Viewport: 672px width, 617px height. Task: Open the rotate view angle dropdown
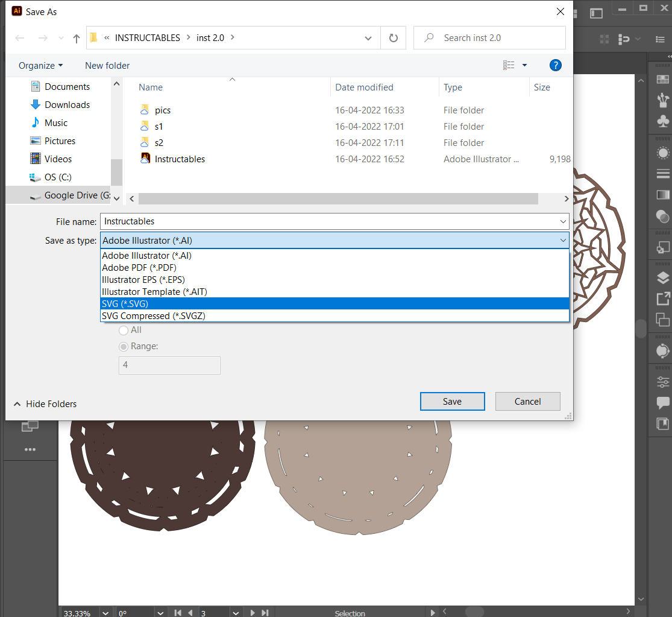point(160,613)
